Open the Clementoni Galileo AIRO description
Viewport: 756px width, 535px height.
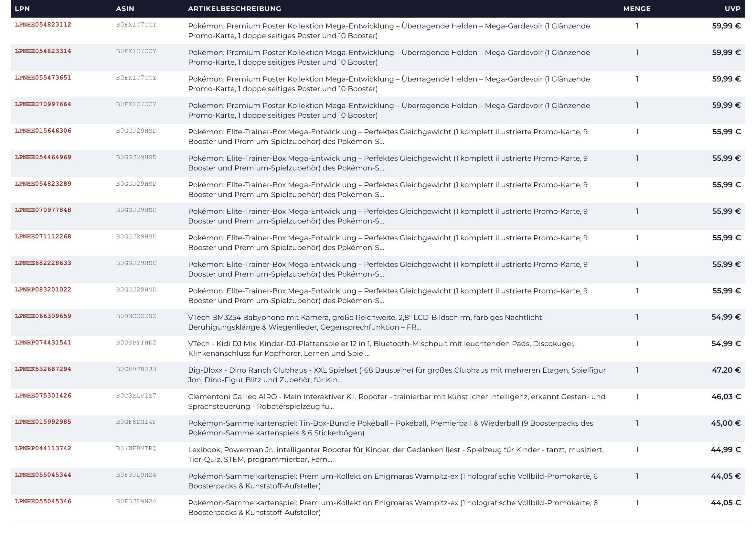tap(397, 402)
